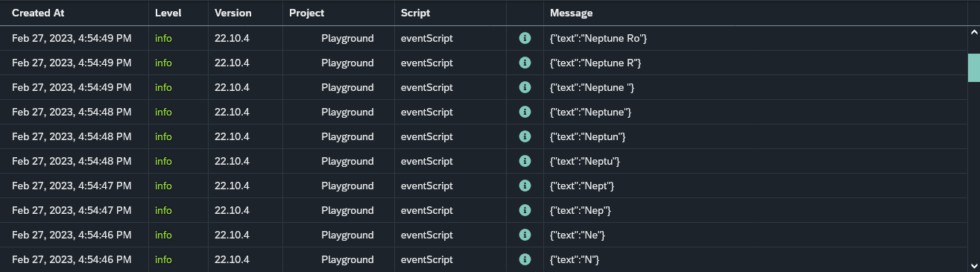Select message {"text":"Neptu"}
980x272 pixels.
coord(585,161)
